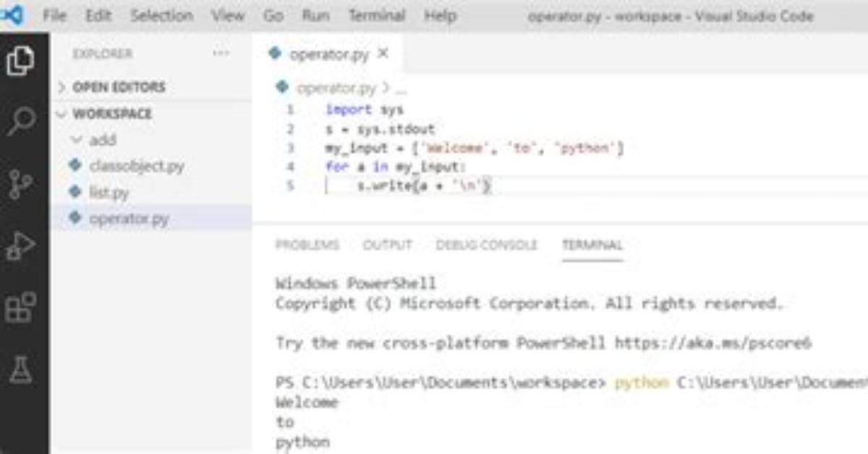Click the Explorer panel title
The width and height of the screenshot is (868, 454).
[103, 54]
